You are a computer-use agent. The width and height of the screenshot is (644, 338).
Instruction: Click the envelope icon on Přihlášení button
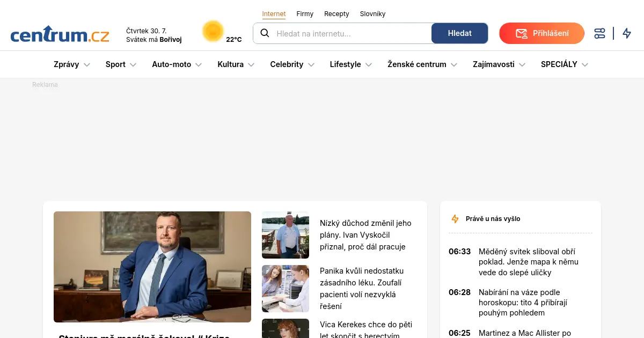tap(521, 33)
